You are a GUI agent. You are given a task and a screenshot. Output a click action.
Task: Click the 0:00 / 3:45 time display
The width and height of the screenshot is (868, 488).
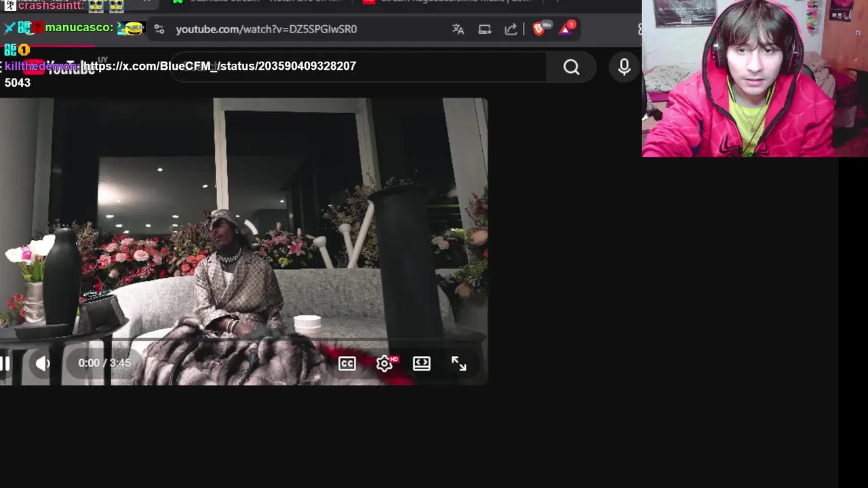pyautogui.click(x=104, y=363)
